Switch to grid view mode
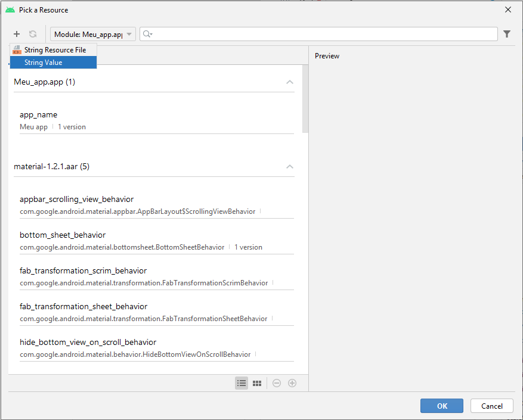Image resolution: width=523 pixels, height=420 pixels. [257, 383]
